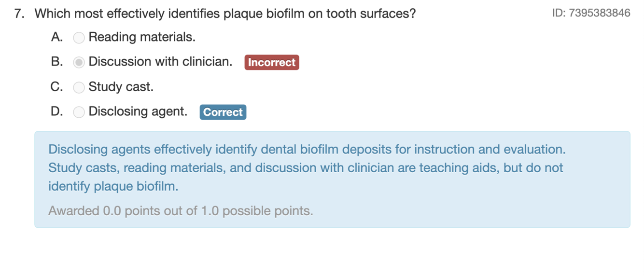Choose the Study cast radio button

79,87
